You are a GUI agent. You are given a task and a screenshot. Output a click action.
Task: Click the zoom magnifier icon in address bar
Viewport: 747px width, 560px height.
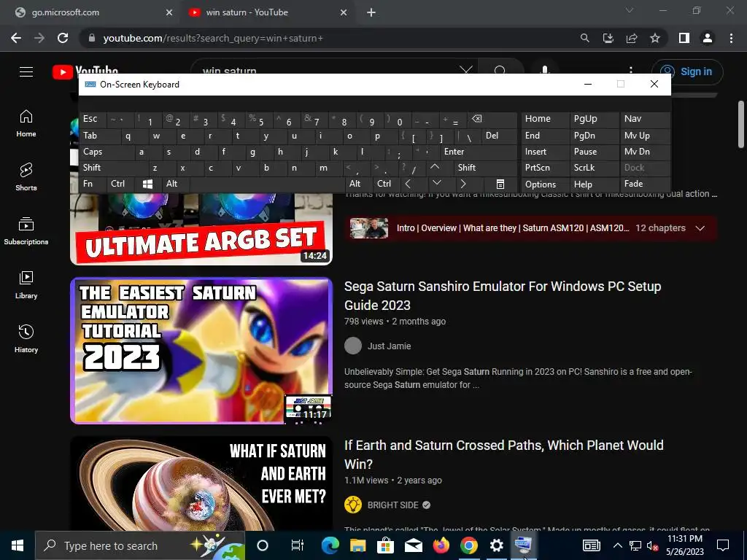584,38
